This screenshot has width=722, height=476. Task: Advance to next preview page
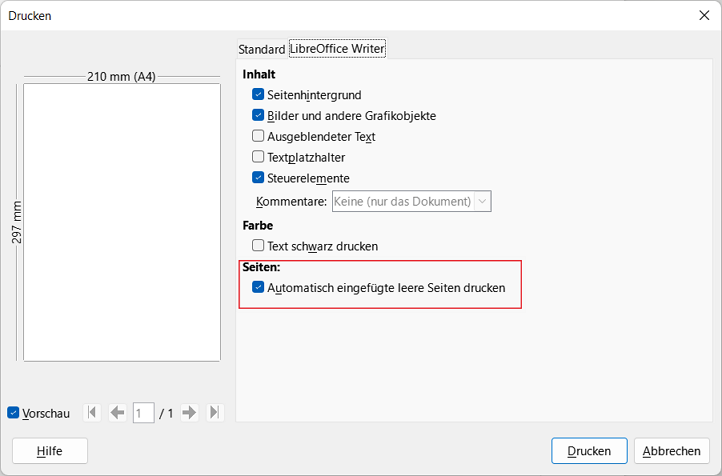189,412
